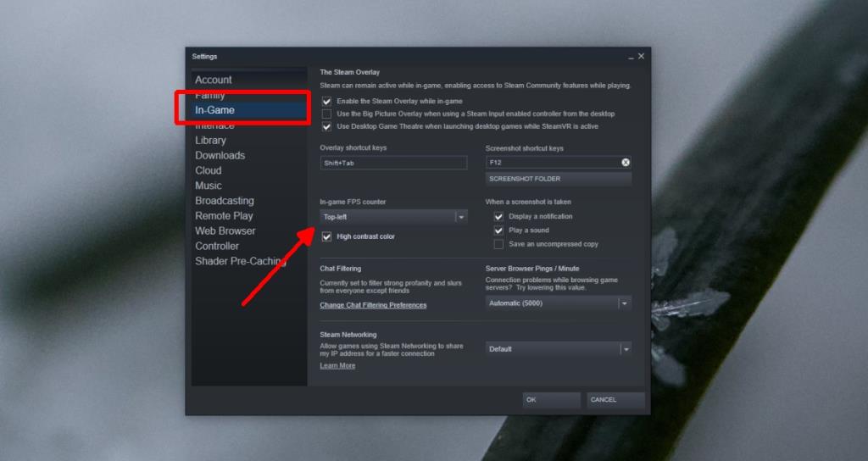The height and width of the screenshot is (461, 868).
Task: Open Steam Networking Default dropdown
Action: pyautogui.click(x=558, y=349)
